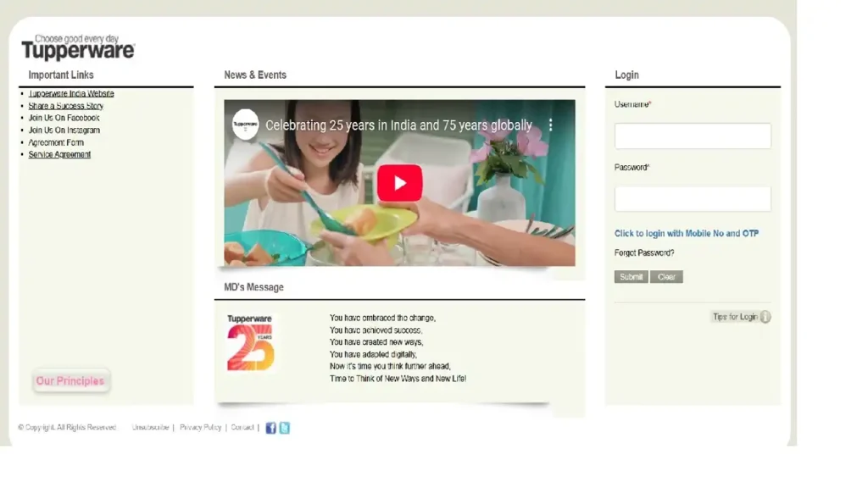The width and height of the screenshot is (868, 488).
Task: Click to login with Mobile No and OTP
Action: tap(687, 234)
